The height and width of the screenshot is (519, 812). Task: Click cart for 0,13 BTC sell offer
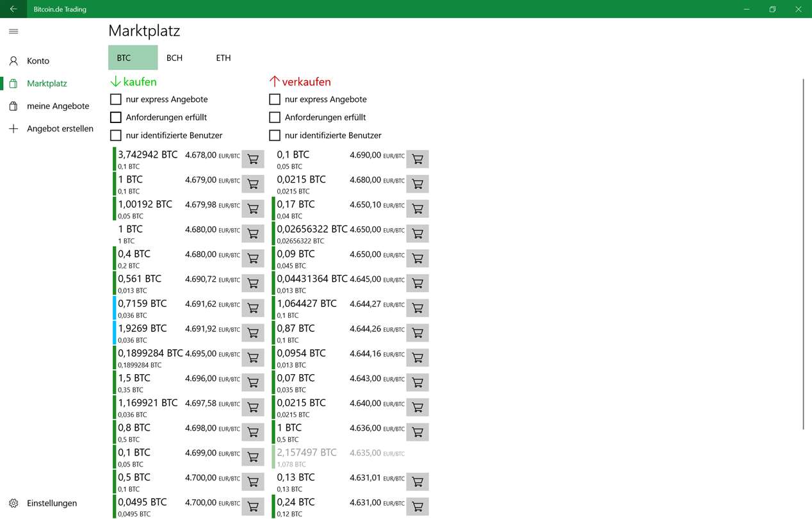pos(418,482)
